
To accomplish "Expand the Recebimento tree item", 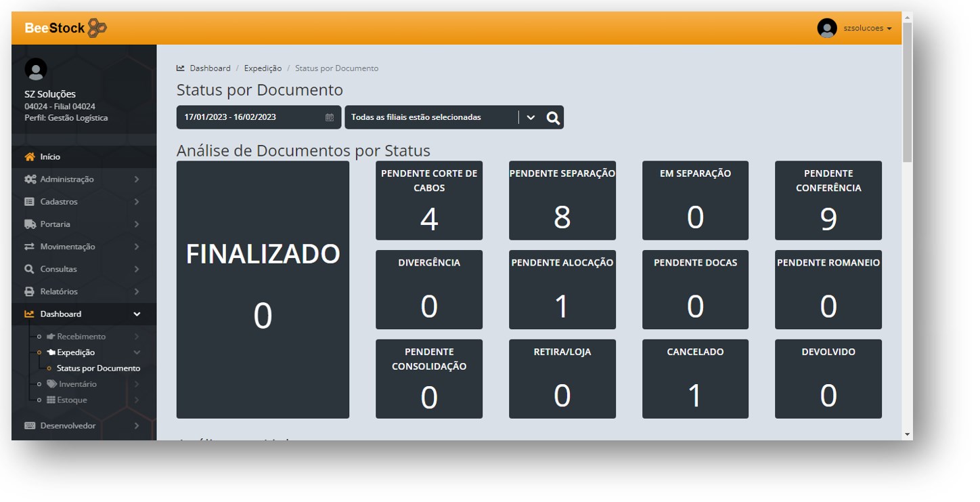I will click(x=81, y=337).
